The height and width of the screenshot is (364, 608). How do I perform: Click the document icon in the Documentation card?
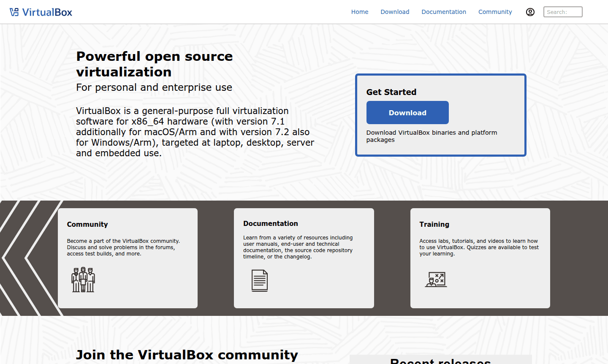(260, 280)
